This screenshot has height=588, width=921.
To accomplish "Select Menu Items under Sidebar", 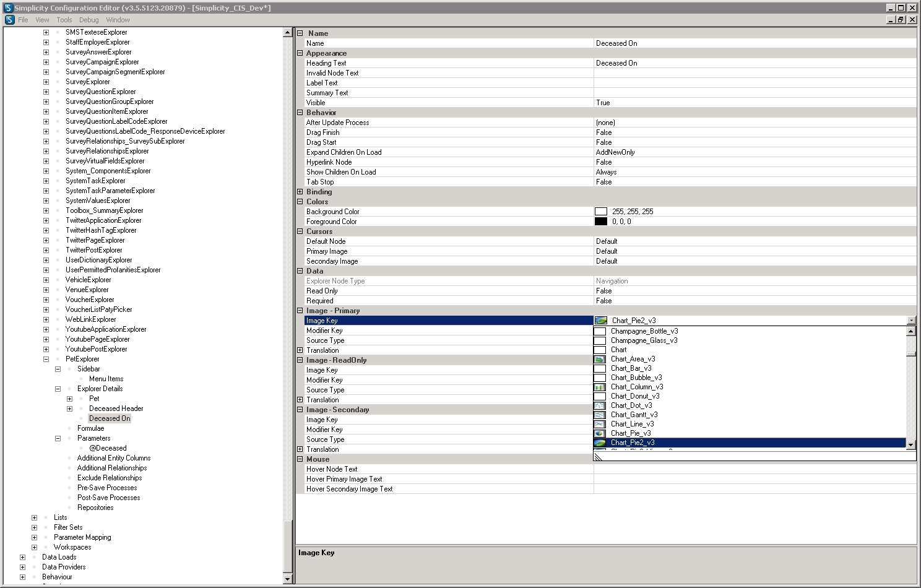I will click(x=106, y=379).
